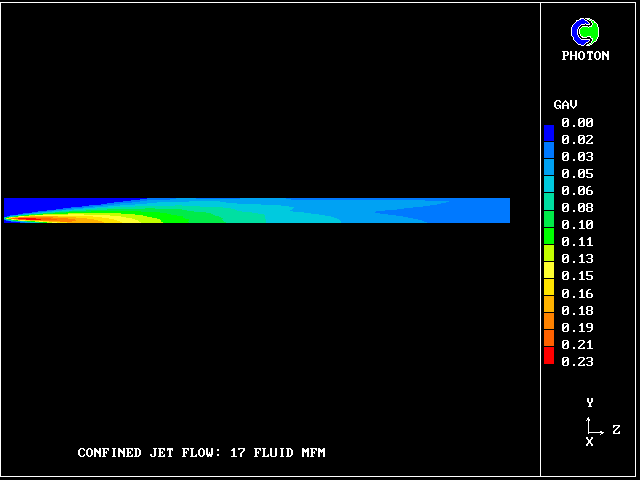Screen dimensions: 640x480
Task: Click the 0.23 maximum legend value
Action: [577, 362]
